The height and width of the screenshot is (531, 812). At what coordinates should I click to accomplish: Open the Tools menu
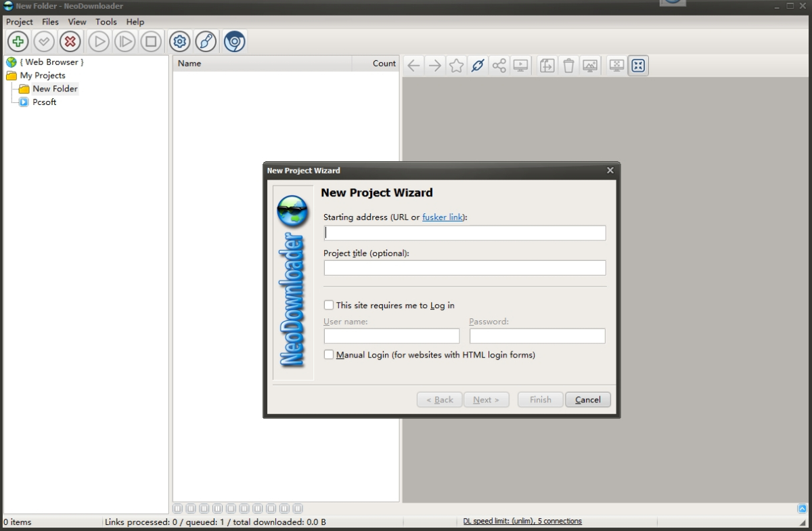pos(106,22)
